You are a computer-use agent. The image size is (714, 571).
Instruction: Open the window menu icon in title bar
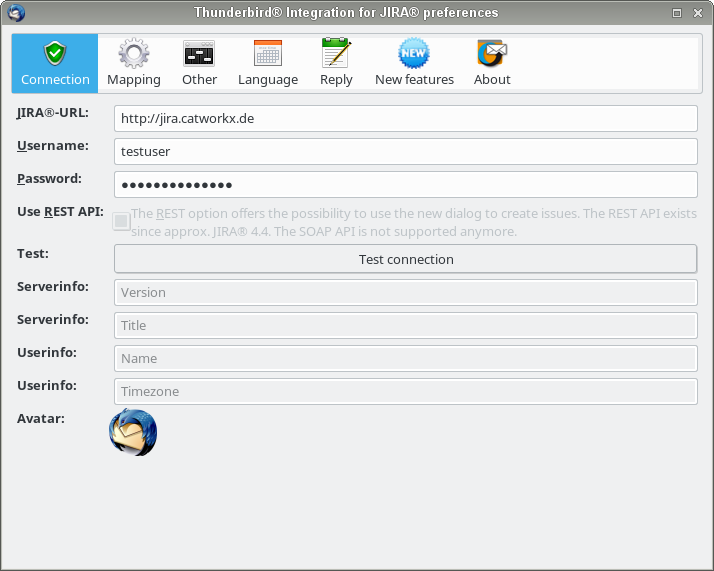pyautogui.click(x=14, y=13)
